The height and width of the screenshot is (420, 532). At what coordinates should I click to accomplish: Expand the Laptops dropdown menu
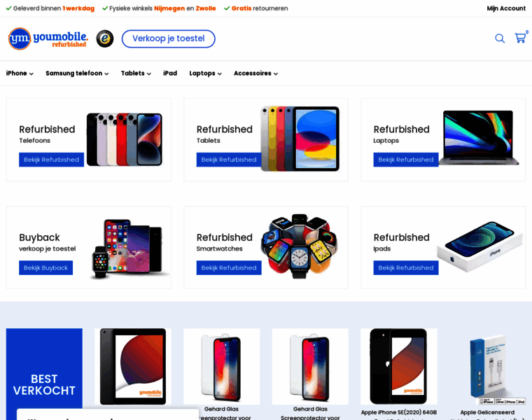[x=205, y=73]
